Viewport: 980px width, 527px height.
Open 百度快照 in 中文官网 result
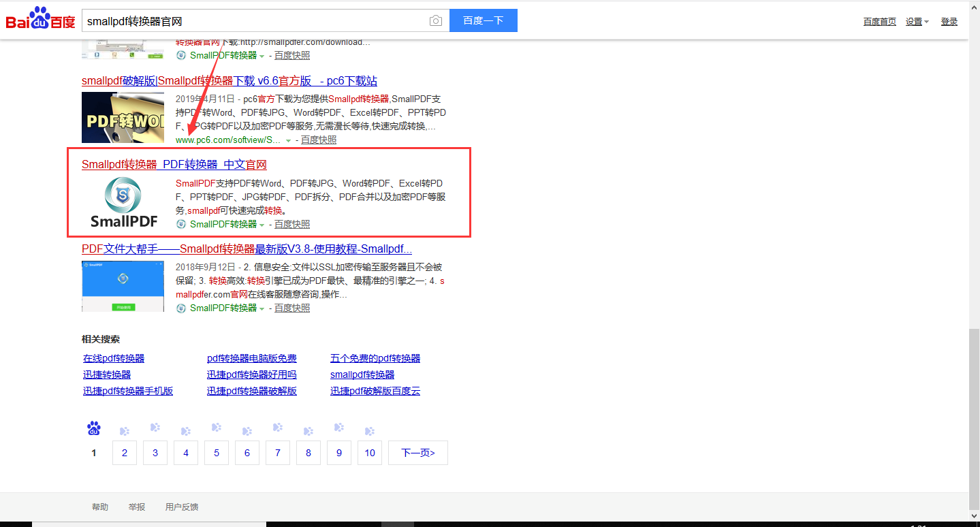(292, 224)
